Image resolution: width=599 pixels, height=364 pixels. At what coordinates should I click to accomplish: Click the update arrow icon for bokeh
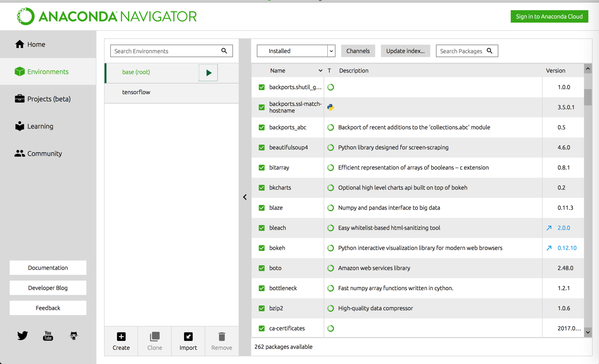[x=549, y=248]
